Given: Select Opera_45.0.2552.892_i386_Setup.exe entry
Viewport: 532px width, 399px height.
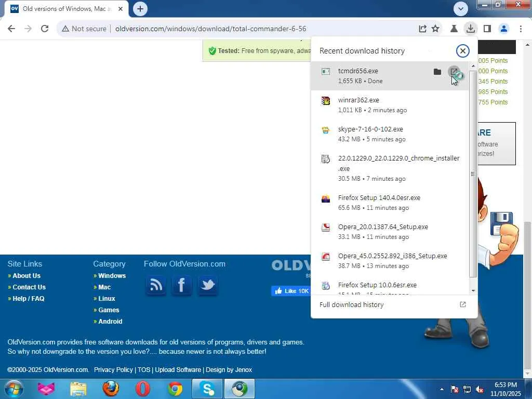Looking at the screenshot, I should point(390,261).
